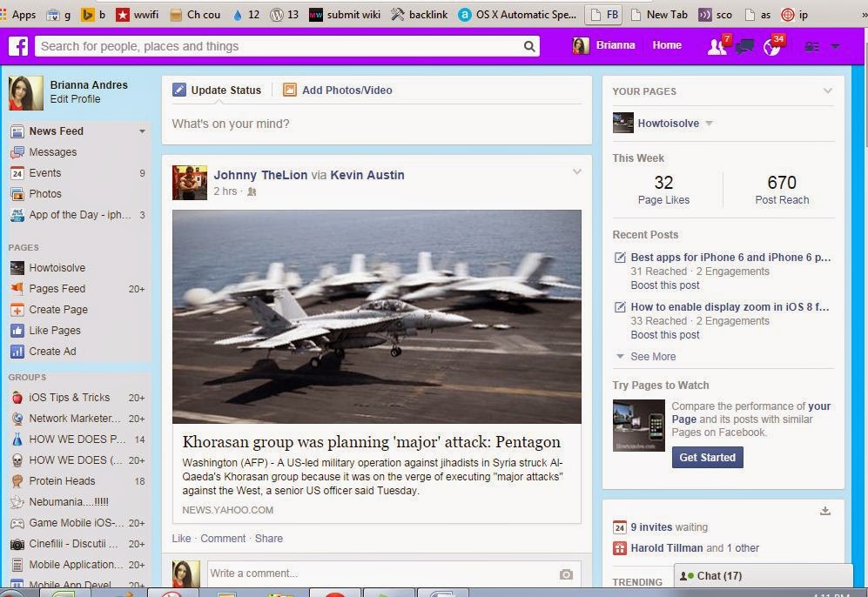Open iOS Tips & Tricks group

pyautogui.click(x=69, y=398)
